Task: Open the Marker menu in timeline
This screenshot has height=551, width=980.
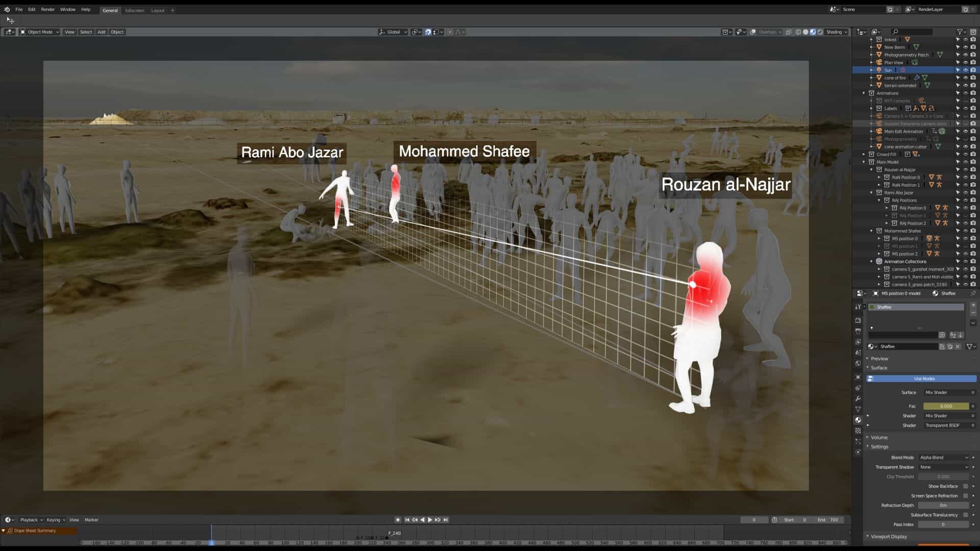Action: tap(91, 520)
